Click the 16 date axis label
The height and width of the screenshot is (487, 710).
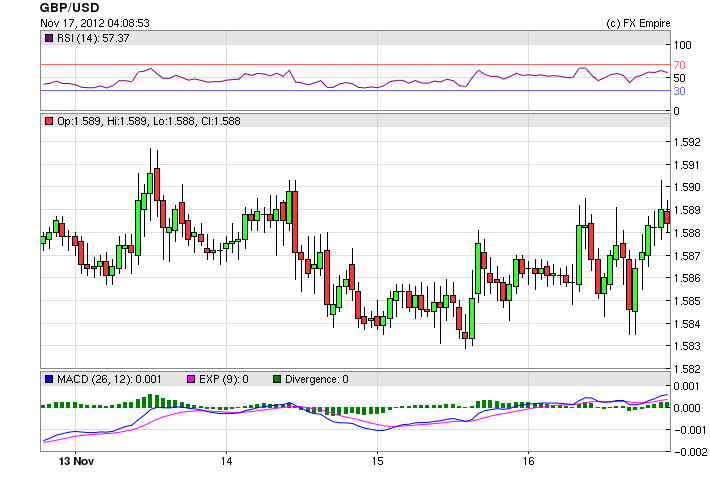point(528,461)
